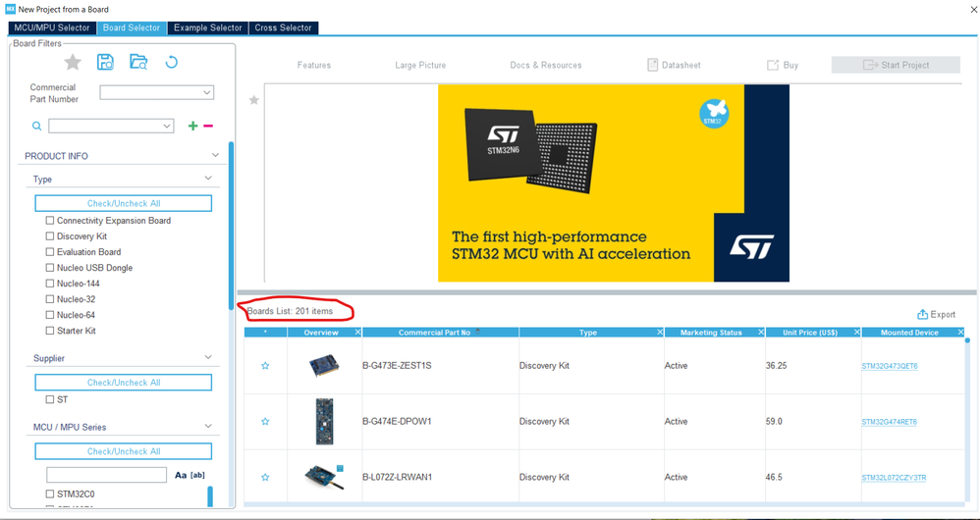Click the MCU series list scrollbar

(x=210, y=496)
